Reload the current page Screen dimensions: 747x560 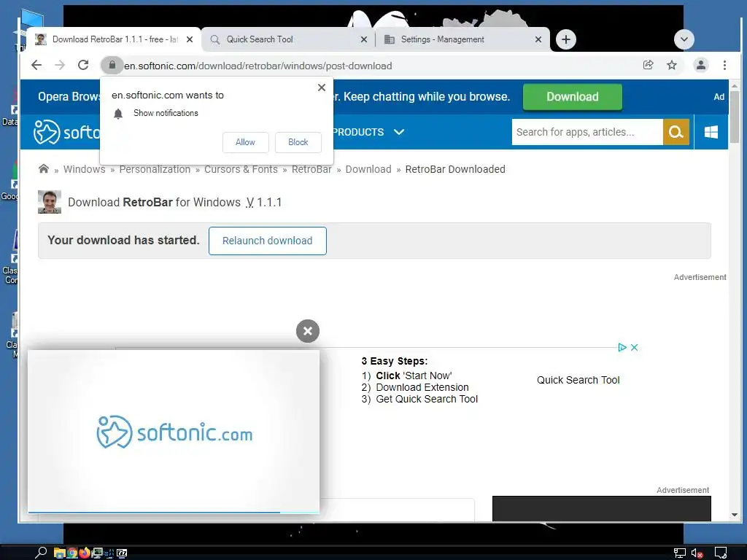[x=83, y=65]
